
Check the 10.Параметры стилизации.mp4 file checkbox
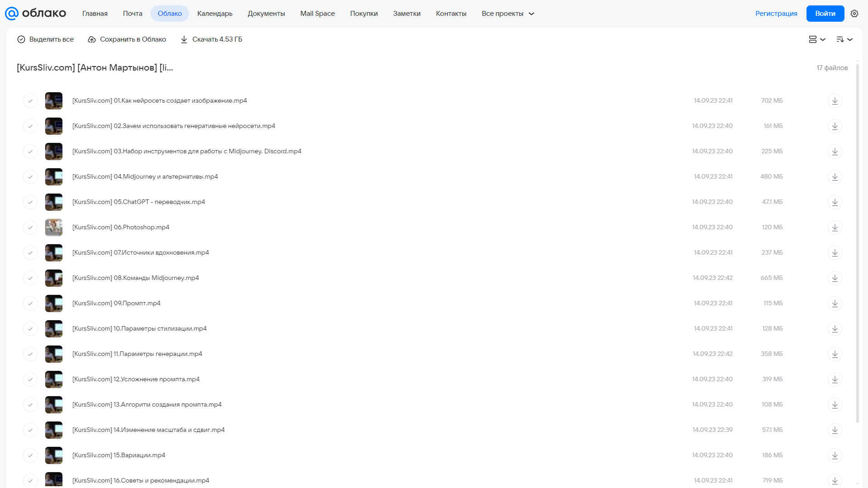point(30,329)
